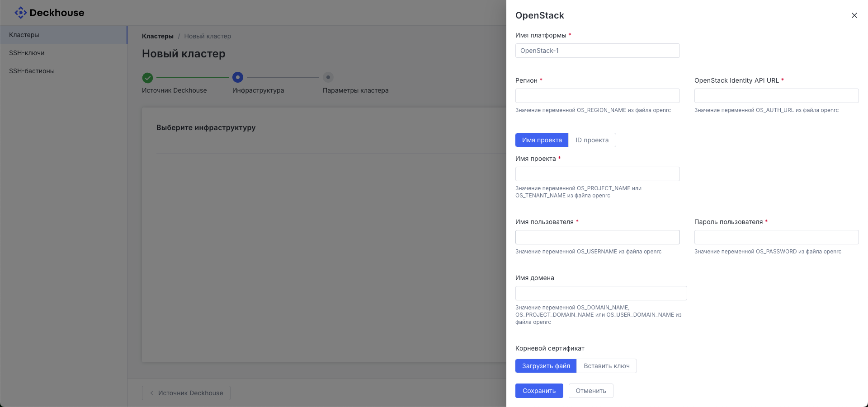Focus the Имя домена input field

(x=601, y=293)
